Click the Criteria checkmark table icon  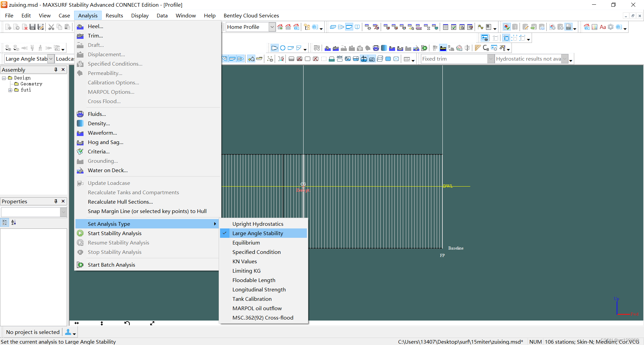454,27
